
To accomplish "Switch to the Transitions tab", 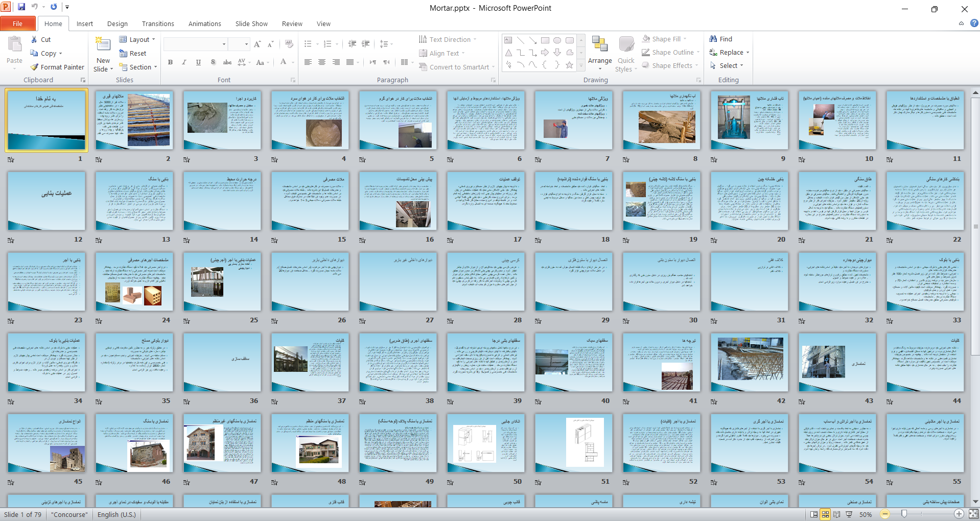I will (x=158, y=23).
